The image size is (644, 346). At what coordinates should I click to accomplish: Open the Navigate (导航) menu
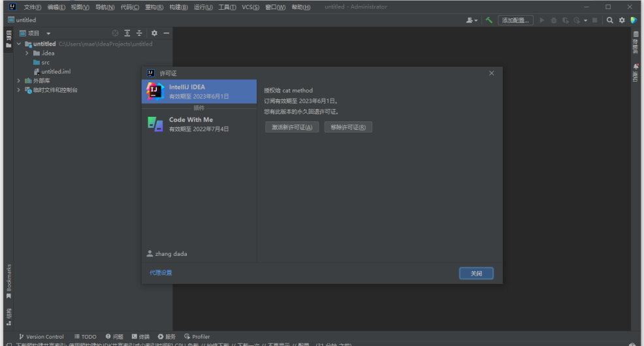(105, 7)
